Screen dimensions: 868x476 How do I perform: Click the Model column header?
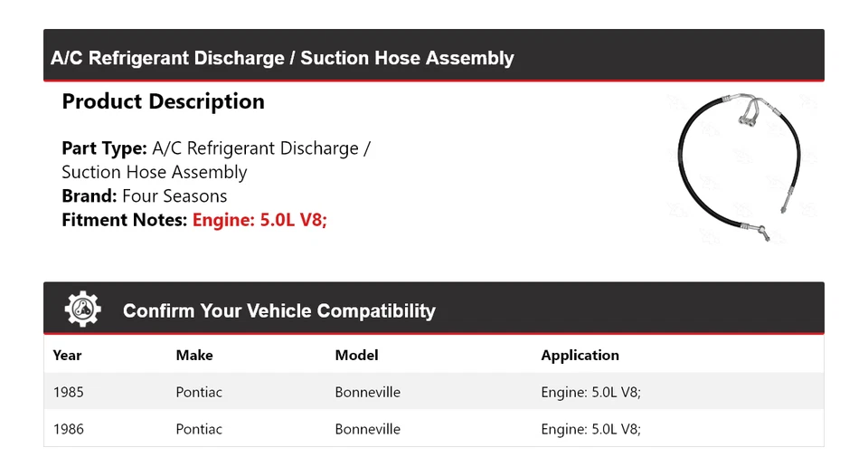(x=356, y=356)
